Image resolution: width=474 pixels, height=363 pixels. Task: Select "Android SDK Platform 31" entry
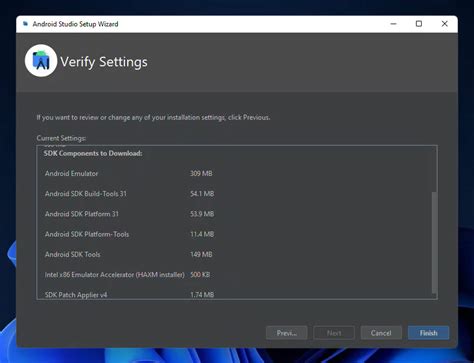click(82, 214)
